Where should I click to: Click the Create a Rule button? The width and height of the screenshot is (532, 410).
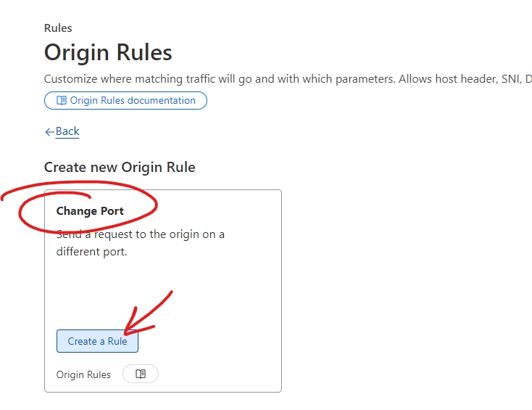click(x=97, y=341)
